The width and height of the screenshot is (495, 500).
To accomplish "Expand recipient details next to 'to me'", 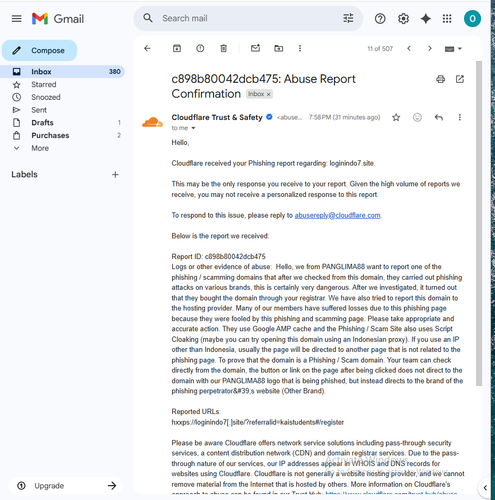I will tap(193, 128).
